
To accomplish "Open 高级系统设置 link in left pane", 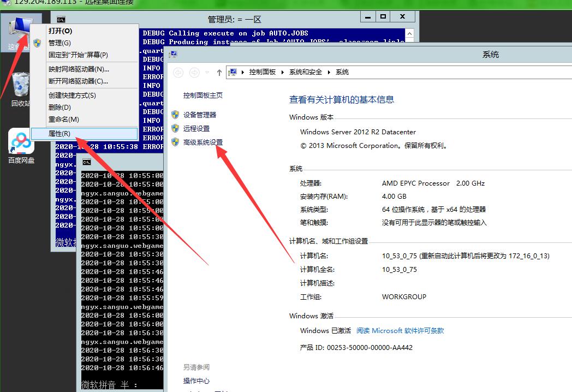I will point(203,142).
